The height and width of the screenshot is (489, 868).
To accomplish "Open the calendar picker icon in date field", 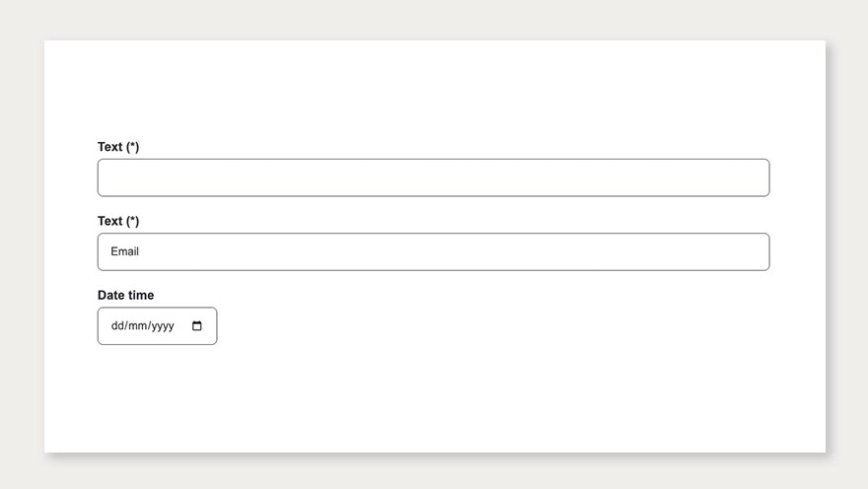I will pos(196,326).
